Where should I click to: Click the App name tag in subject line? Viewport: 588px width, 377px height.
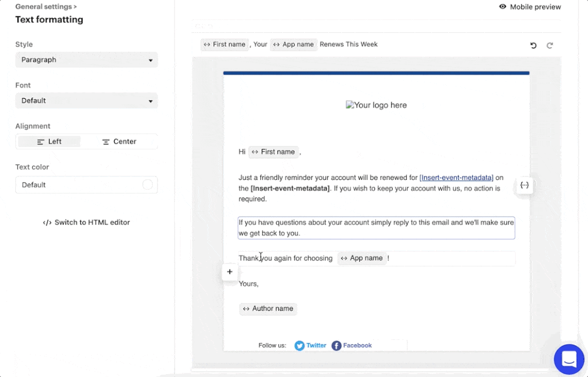click(293, 45)
